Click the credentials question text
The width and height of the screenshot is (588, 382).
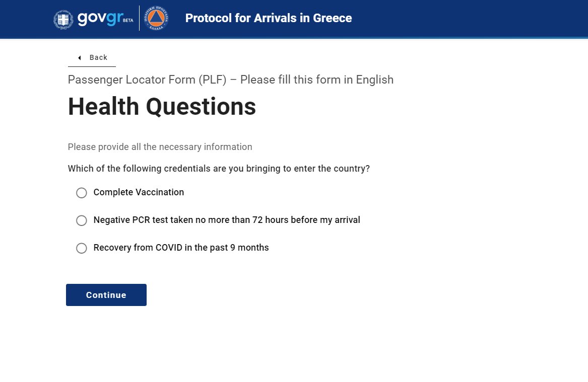[219, 169]
